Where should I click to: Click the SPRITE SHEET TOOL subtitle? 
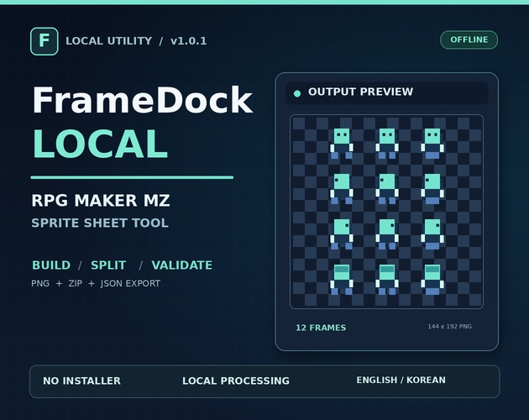point(100,223)
